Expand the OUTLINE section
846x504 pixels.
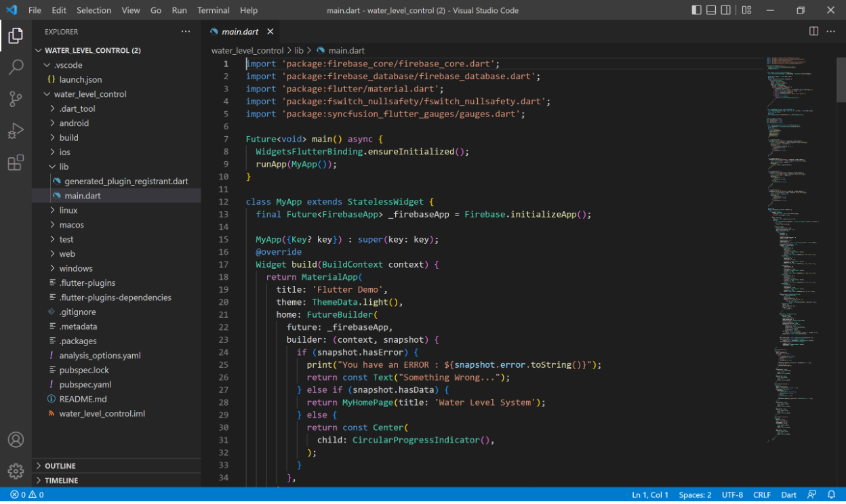(x=60, y=466)
